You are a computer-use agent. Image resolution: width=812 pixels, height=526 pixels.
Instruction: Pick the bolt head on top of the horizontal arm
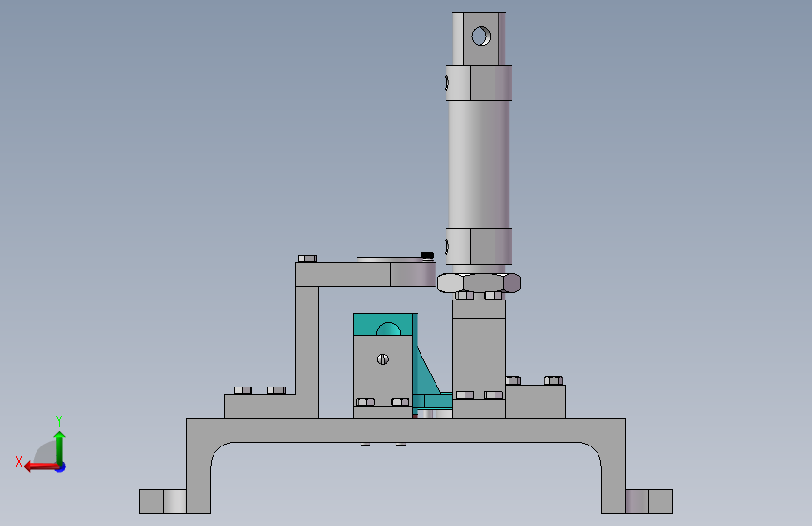coord(307,258)
